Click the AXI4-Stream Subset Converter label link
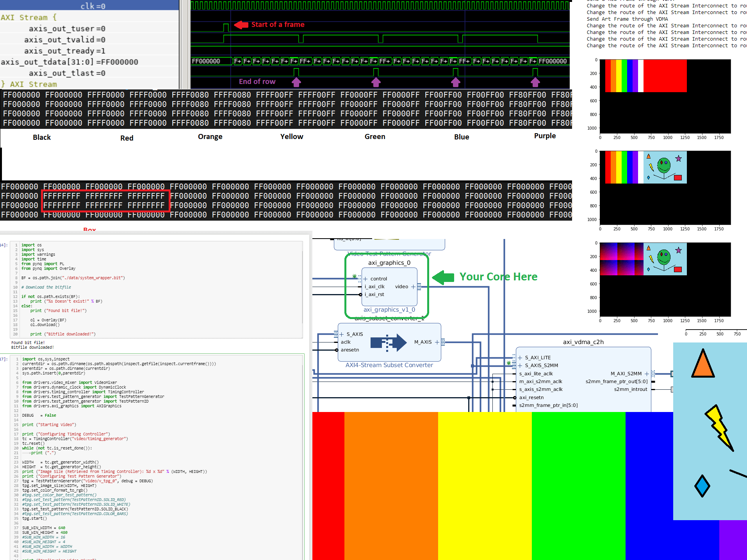Image resolution: width=747 pixels, height=560 pixels. tap(389, 365)
